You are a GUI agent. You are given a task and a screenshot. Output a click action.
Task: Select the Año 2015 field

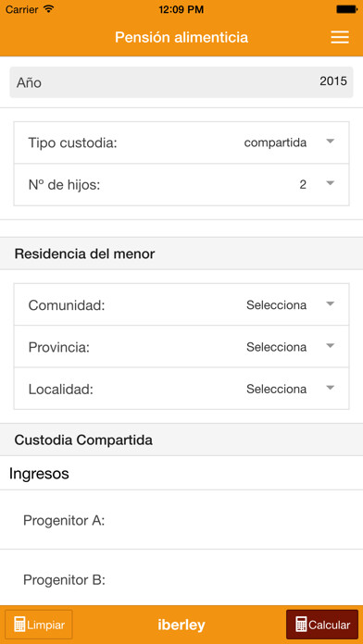click(181, 82)
